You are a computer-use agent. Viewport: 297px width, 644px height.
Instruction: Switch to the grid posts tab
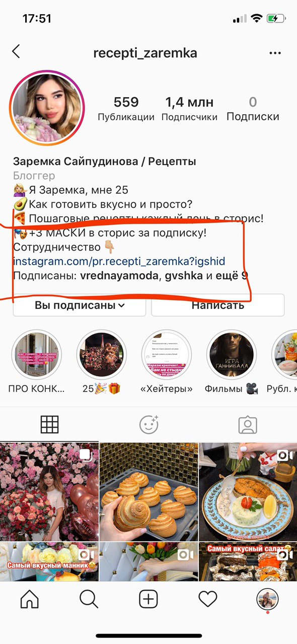point(49,425)
